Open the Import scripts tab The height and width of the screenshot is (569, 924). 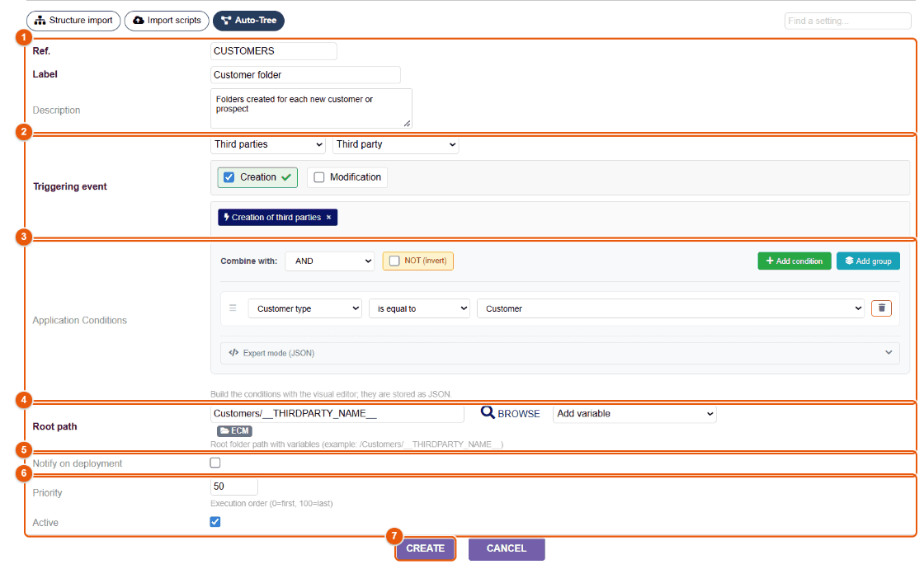tap(167, 21)
